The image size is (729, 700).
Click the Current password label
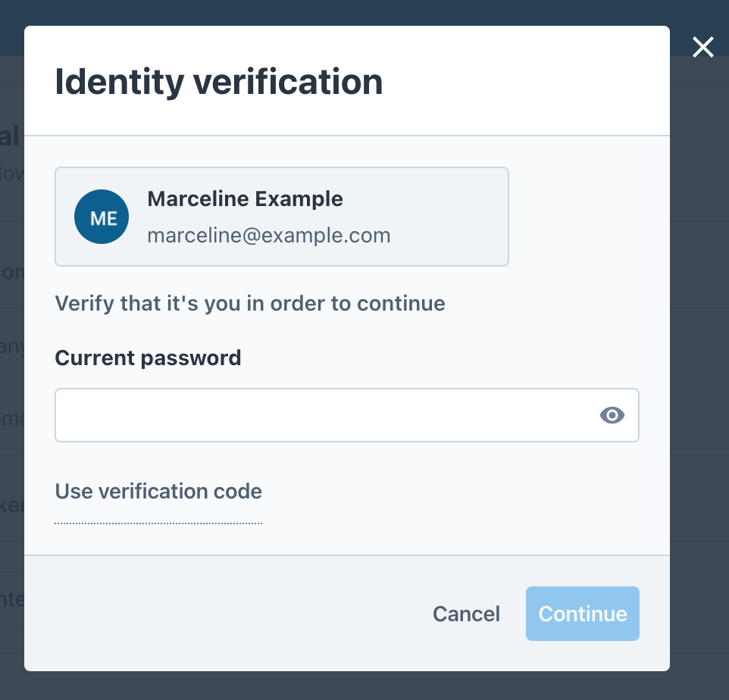tap(148, 358)
